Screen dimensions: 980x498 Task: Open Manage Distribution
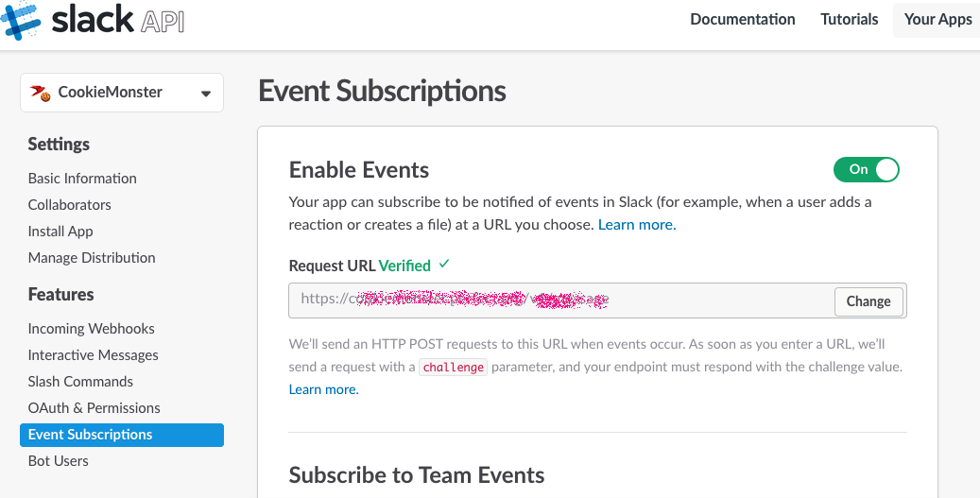tap(92, 257)
